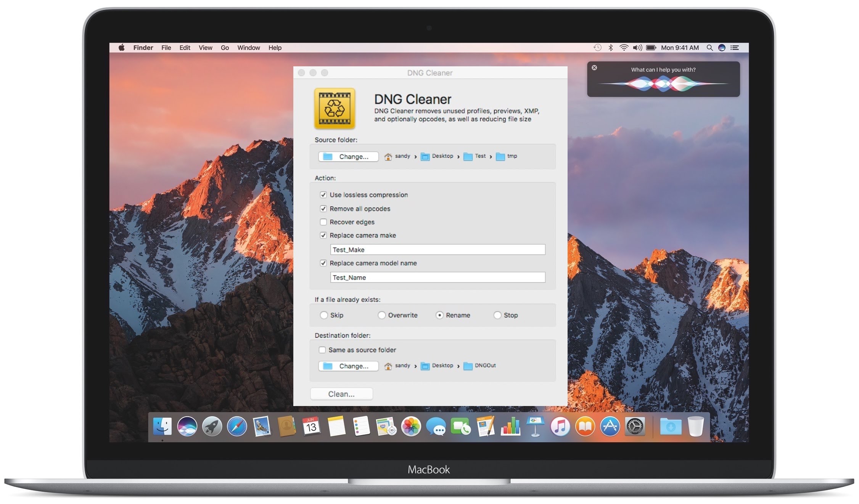Open Finder from the Dock
The width and height of the screenshot is (859, 504).
click(x=162, y=426)
